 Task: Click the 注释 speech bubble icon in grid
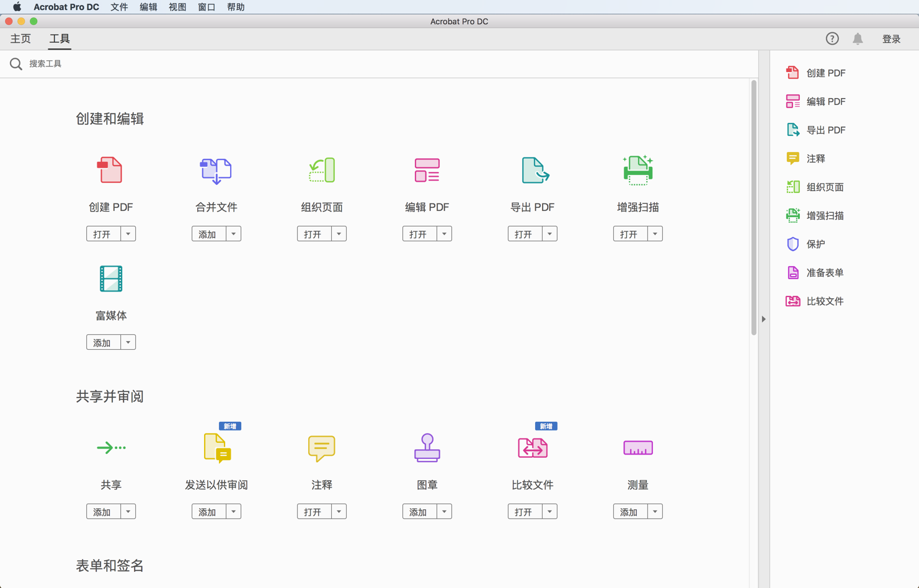tap(322, 448)
